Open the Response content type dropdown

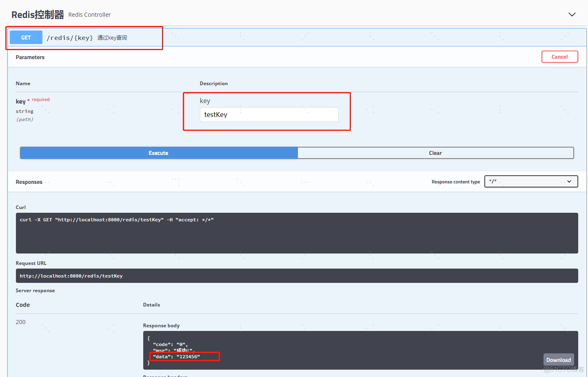pos(531,181)
